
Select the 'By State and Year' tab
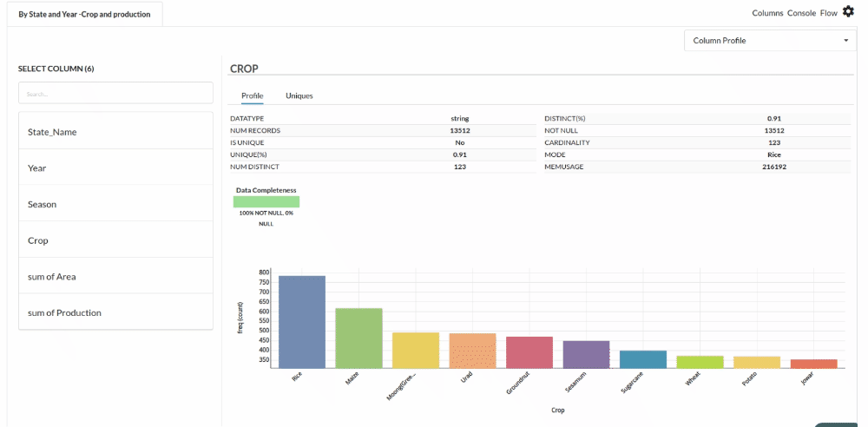coord(85,15)
